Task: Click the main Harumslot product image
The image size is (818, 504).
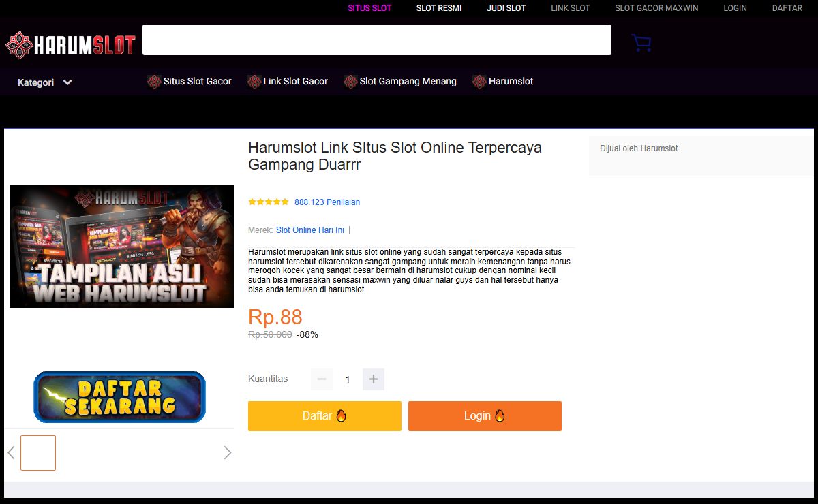Action: (122, 247)
